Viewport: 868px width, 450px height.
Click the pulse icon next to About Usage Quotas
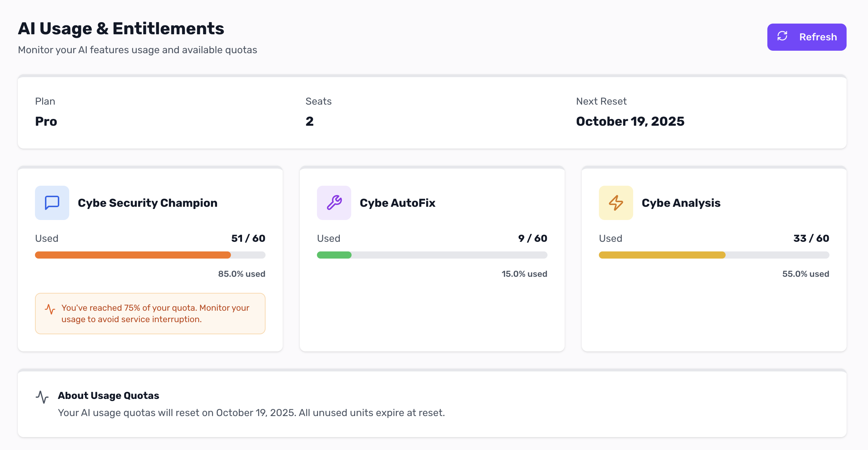tap(43, 396)
